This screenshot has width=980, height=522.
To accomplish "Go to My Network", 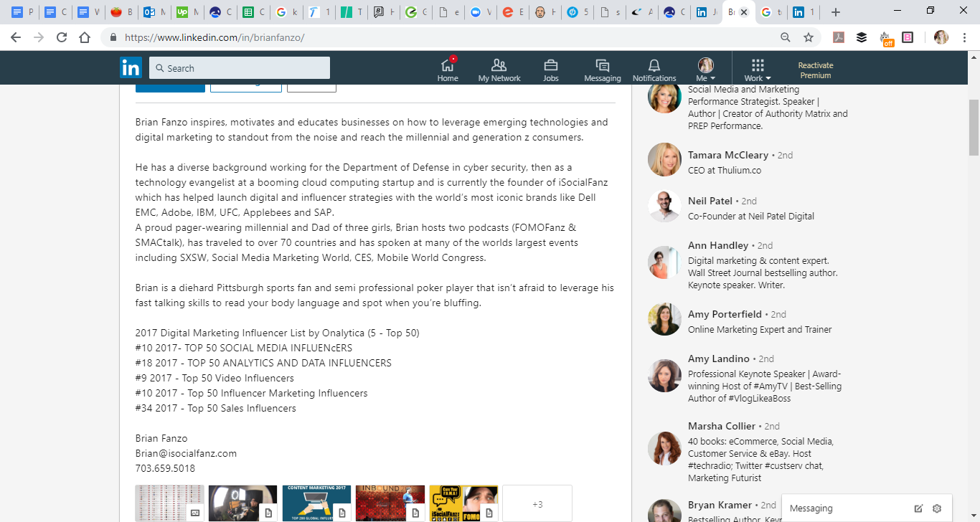I will [x=499, y=70].
